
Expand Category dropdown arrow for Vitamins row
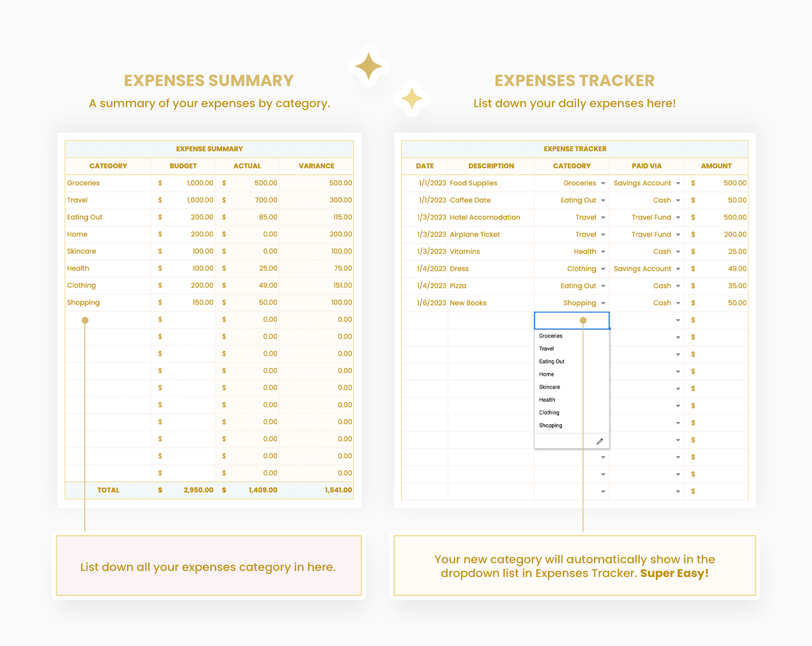603,252
